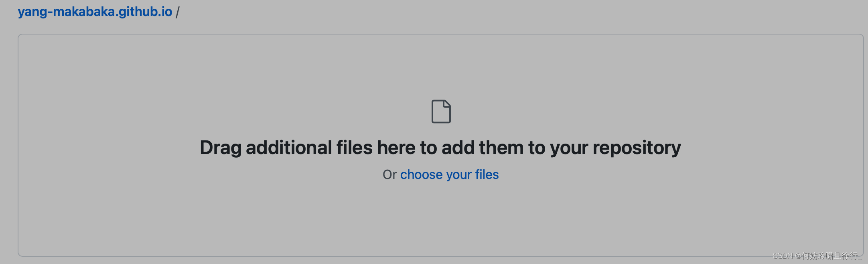Click the breadcrumb slash after the repository name
The height and width of the screenshot is (264, 868).
(x=177, y=12)
